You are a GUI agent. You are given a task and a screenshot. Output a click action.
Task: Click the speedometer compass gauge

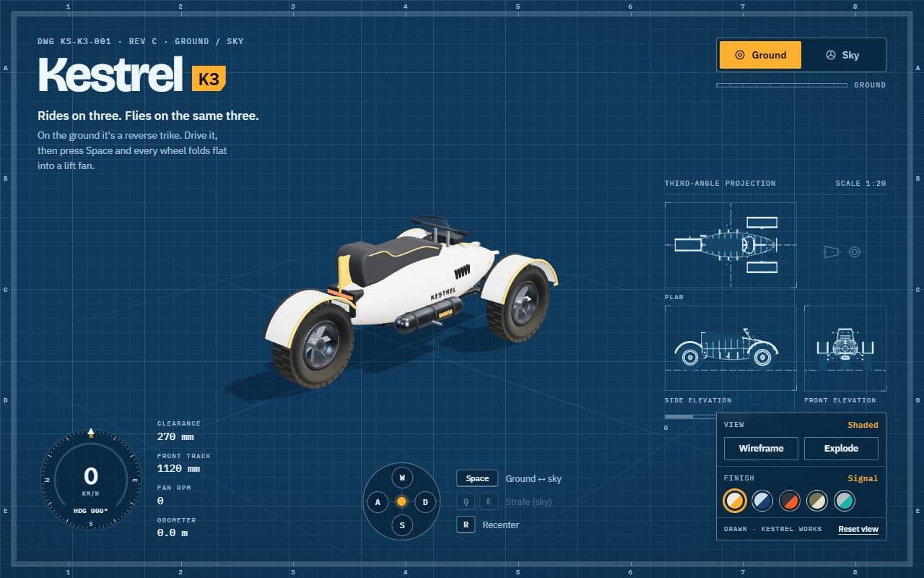90,480
